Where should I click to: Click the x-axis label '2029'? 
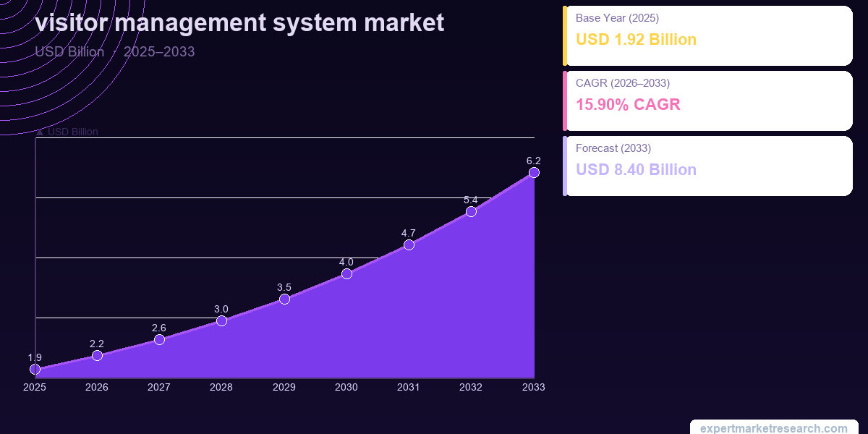tap(284, 387)
